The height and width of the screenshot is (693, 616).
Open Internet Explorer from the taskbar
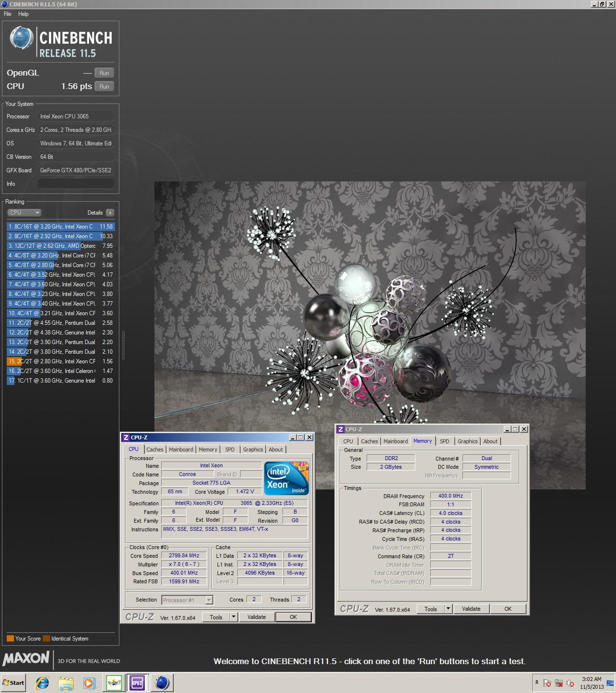pyautogui.click(x=42, y=682)
